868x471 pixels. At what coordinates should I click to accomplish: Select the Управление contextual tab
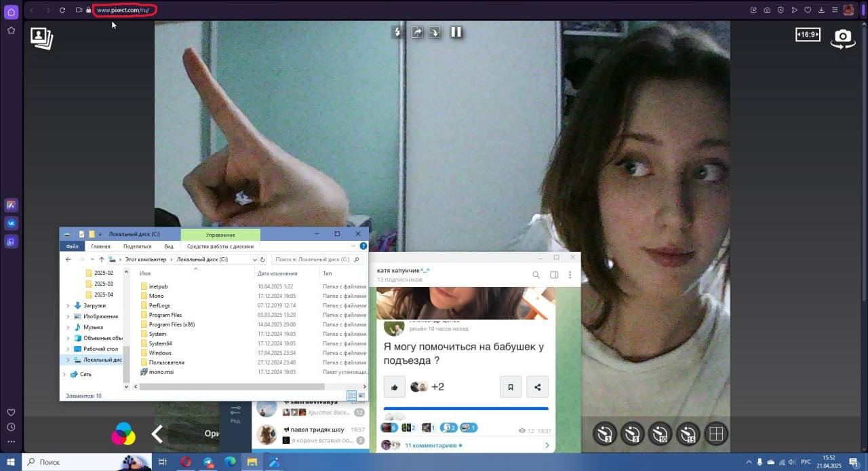point(220,234)
